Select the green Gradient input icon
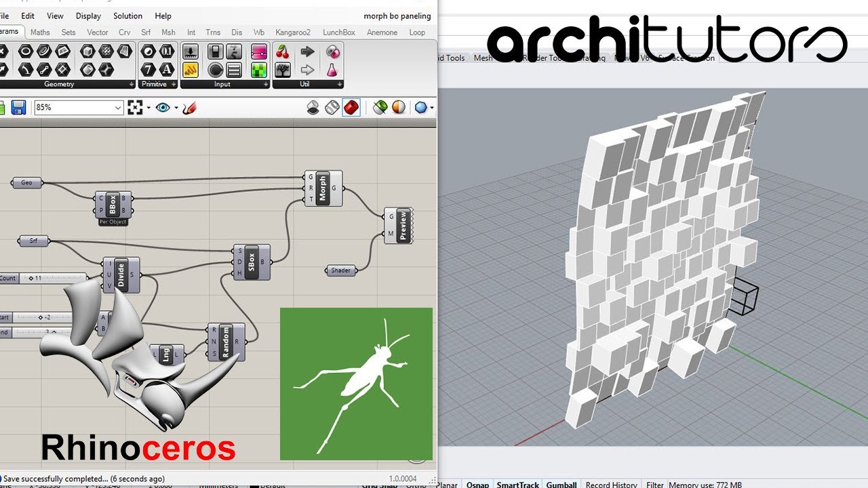The image size is (868, 488). point(259,70)
